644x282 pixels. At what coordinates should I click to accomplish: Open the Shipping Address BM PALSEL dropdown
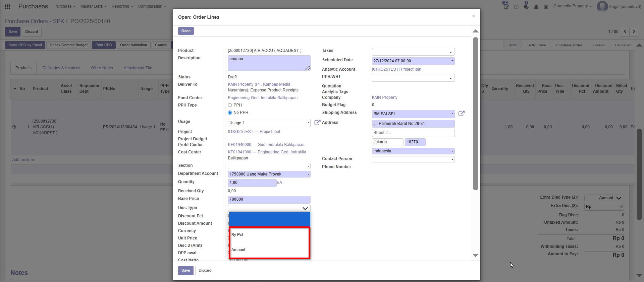click(x=413, y=114)
